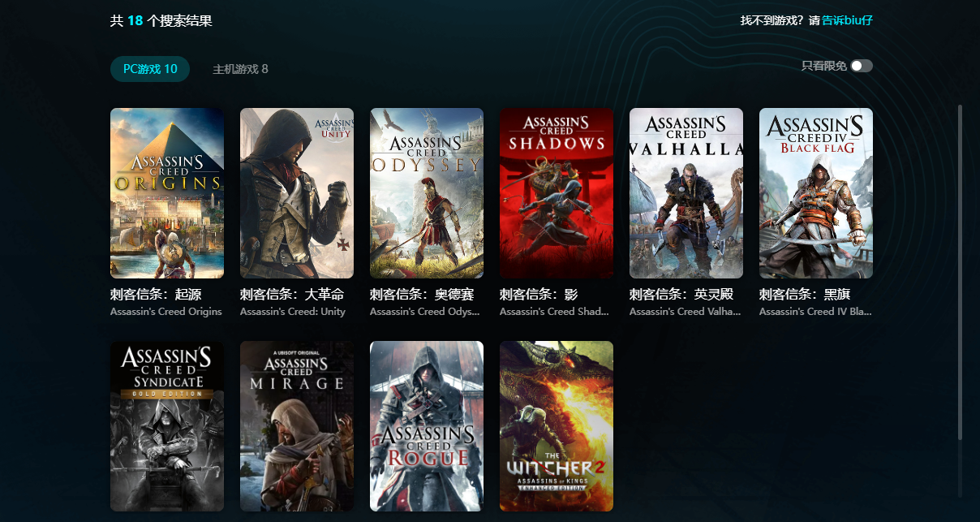Click the 告诉biu仔 link
The width and height of the screenshot is (980, 522).
847,20
